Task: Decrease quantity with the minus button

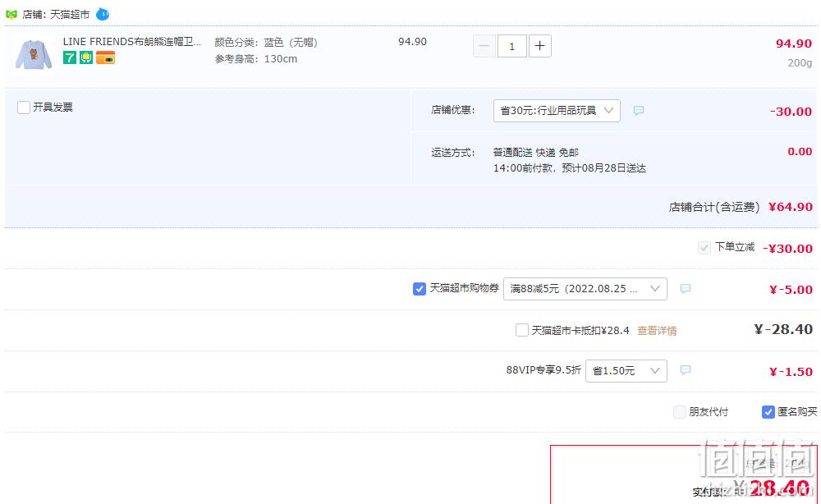Action: [x=484, y=46]
